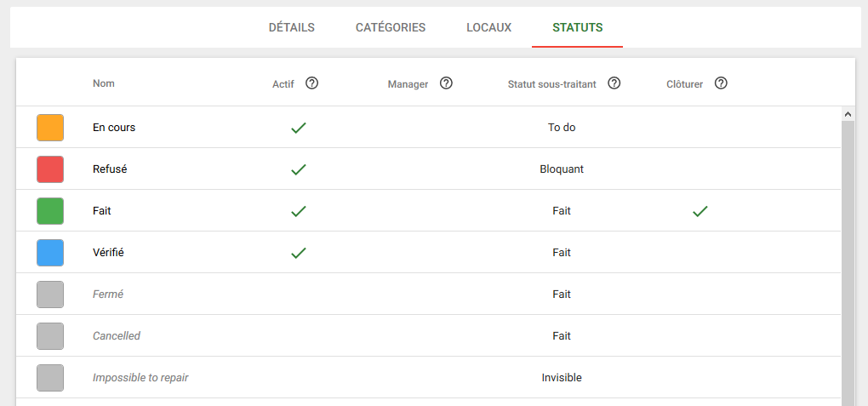Viewport: 868px width, 406px height.
Task: Open the help icon next to Manager
Action: pyautogui.click(x=446, y=83)
